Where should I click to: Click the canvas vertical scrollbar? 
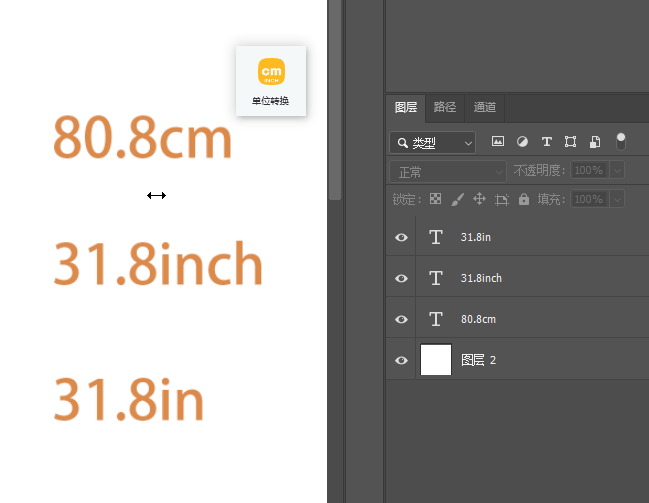335,100
